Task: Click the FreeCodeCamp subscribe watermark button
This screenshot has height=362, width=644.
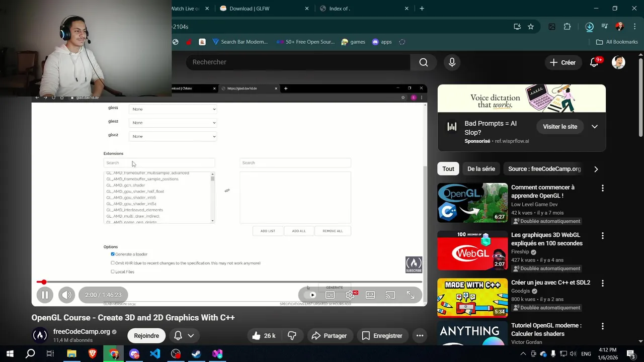Action: point(414,264)
